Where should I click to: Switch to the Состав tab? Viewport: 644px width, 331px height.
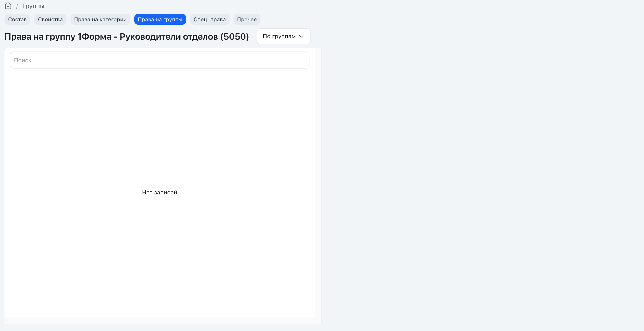17,19
